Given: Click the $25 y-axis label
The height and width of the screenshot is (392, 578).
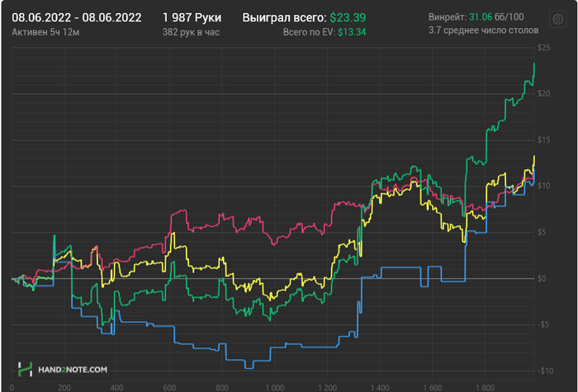Looking at the screenshot, I should [x=543, y=48].
